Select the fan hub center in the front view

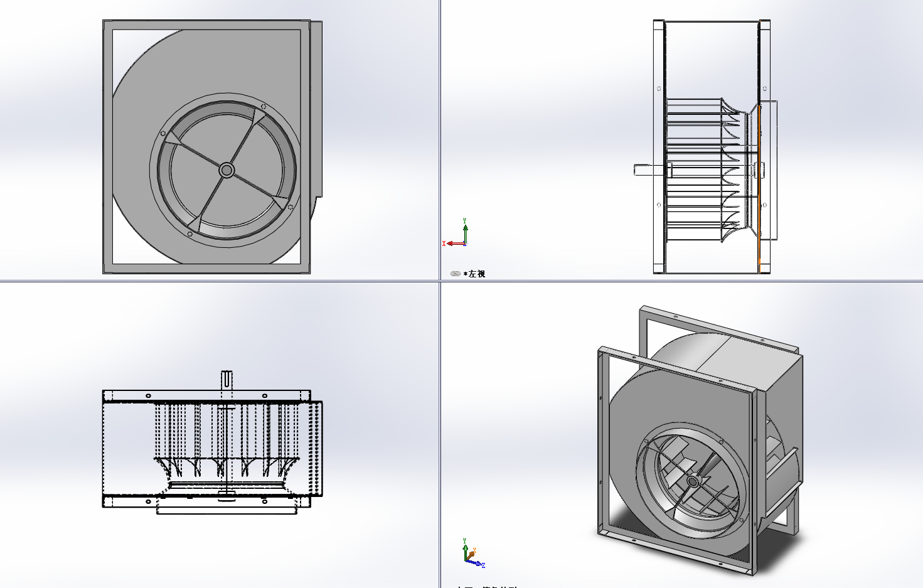click(x=227, y=170)
